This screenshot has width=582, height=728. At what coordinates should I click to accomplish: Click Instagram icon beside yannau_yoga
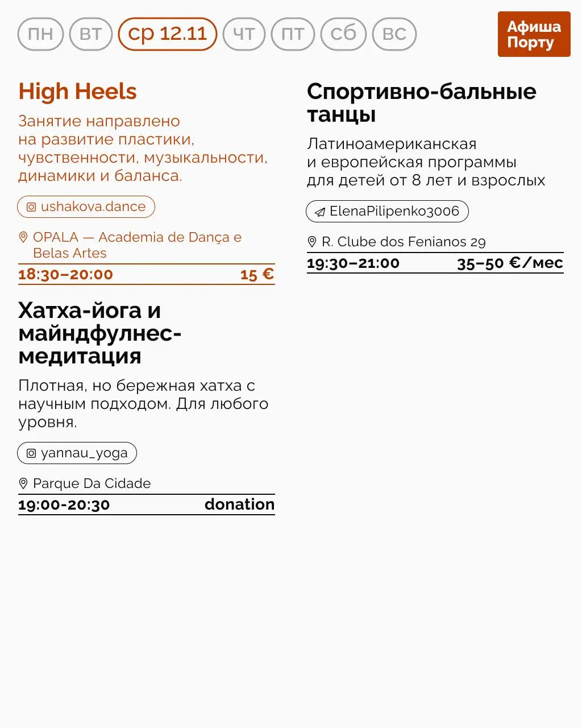[32, 453]
